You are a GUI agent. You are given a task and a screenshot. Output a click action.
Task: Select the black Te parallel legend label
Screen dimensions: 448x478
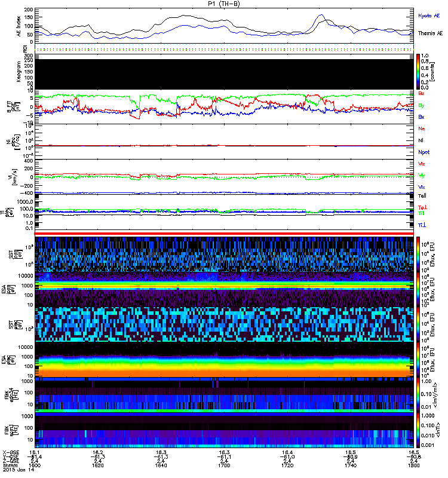point(422,196)
